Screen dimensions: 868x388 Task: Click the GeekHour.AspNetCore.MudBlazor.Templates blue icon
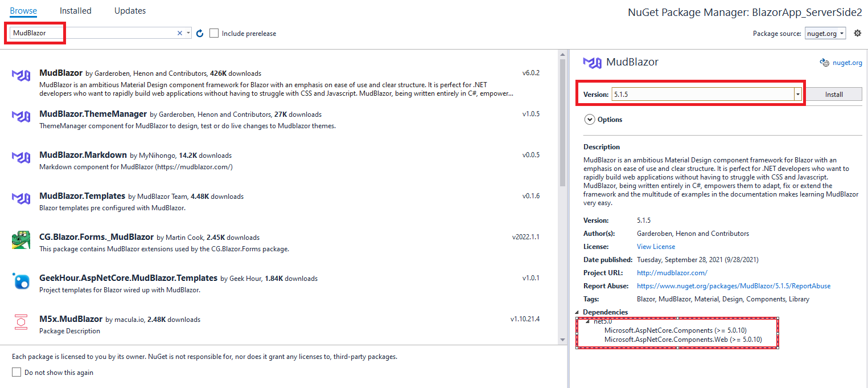(21, 281)
